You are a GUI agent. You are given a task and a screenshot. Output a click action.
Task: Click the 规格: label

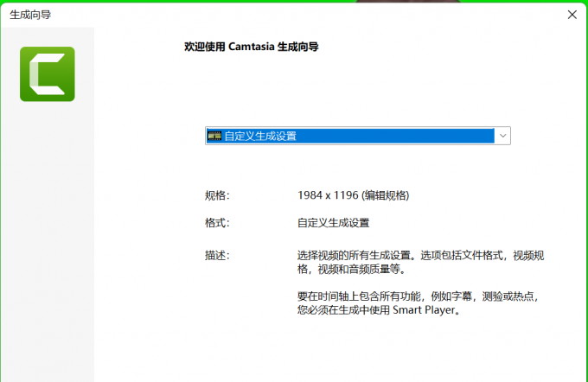tap(217, 195)
